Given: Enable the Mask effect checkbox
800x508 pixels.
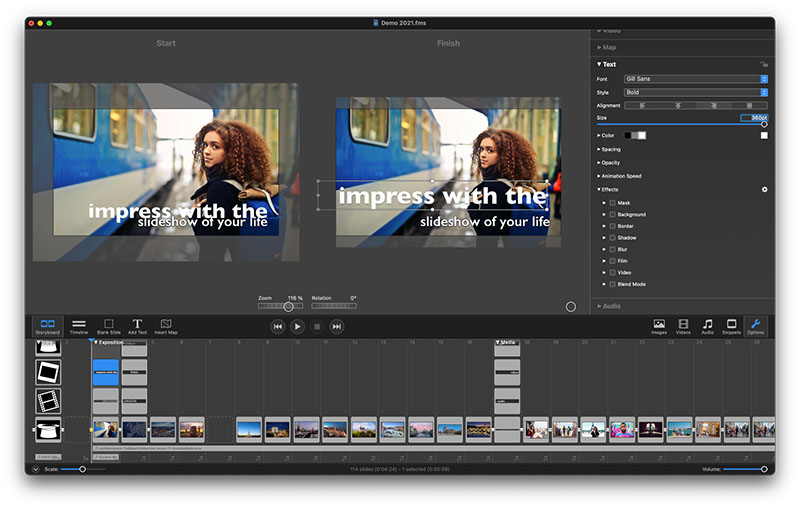Looking at the screenshot, I should coord(612,203).
